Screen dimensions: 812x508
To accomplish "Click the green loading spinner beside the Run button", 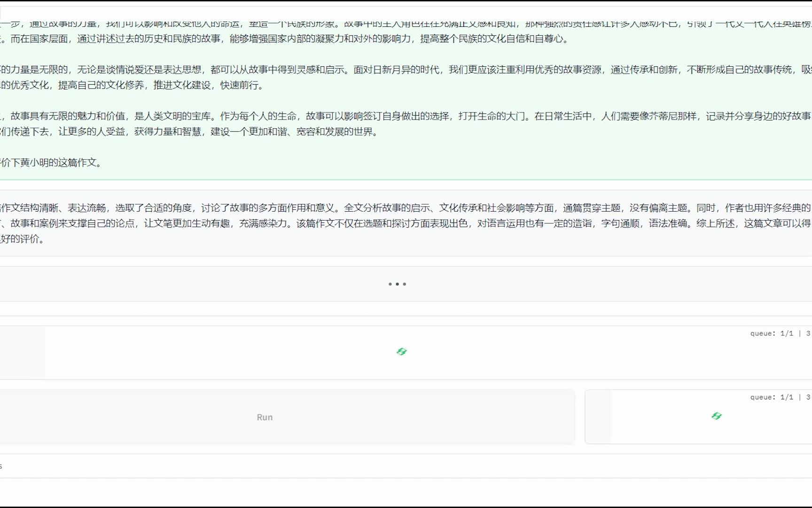I will click(717, 416).
